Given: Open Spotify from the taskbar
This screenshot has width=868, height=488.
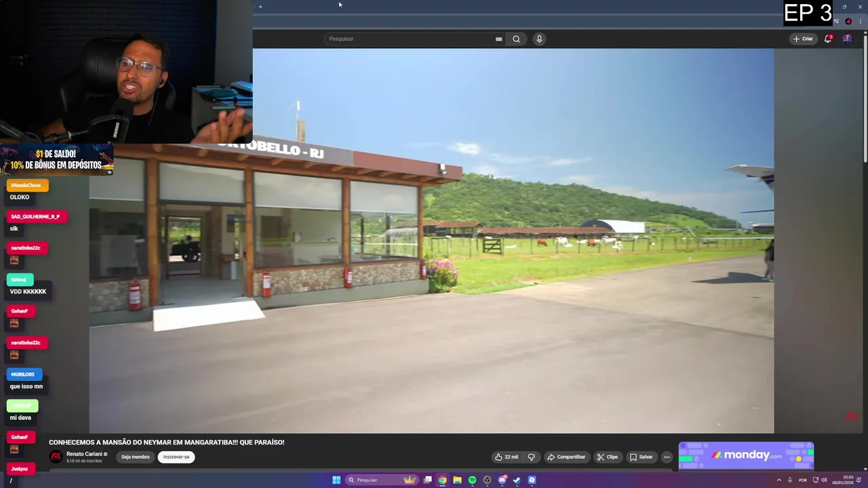Looking at the screenshot, I should tap(472, 480).
